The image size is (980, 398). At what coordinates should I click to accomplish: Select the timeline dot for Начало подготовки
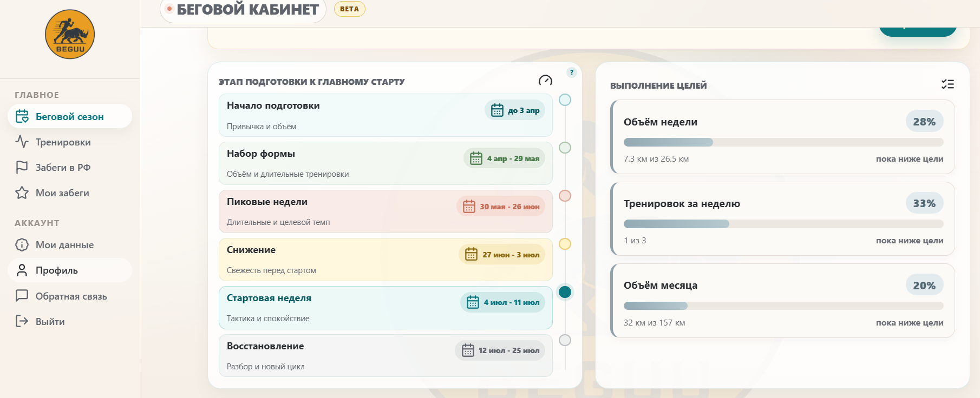point(565,99)
